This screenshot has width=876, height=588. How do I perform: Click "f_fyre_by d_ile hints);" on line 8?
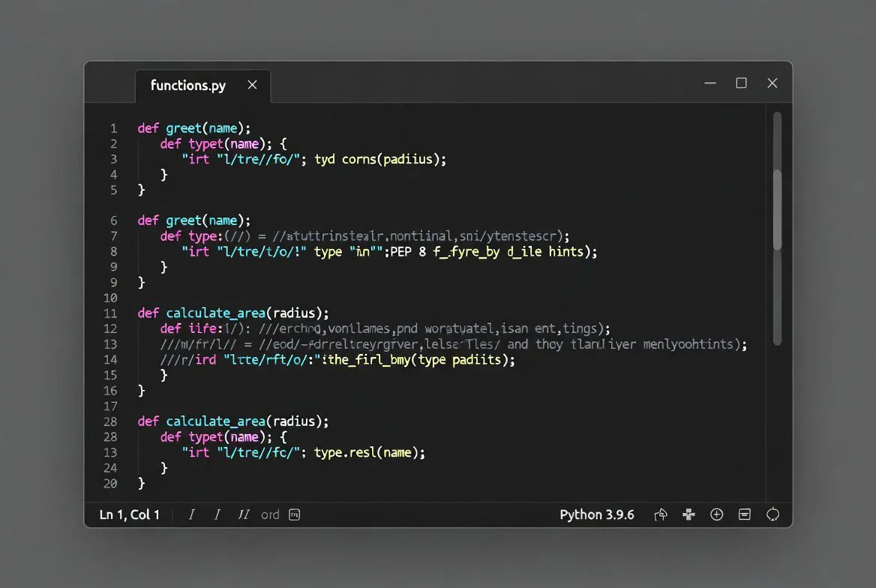coord(515,252)
